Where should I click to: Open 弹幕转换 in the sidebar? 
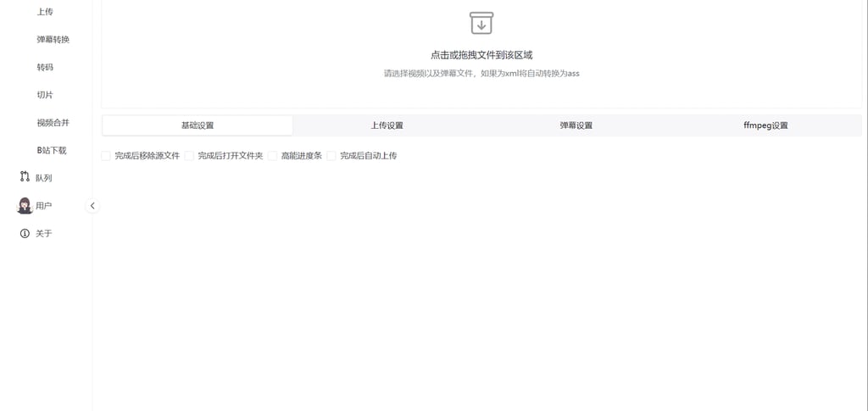point(53,39)
